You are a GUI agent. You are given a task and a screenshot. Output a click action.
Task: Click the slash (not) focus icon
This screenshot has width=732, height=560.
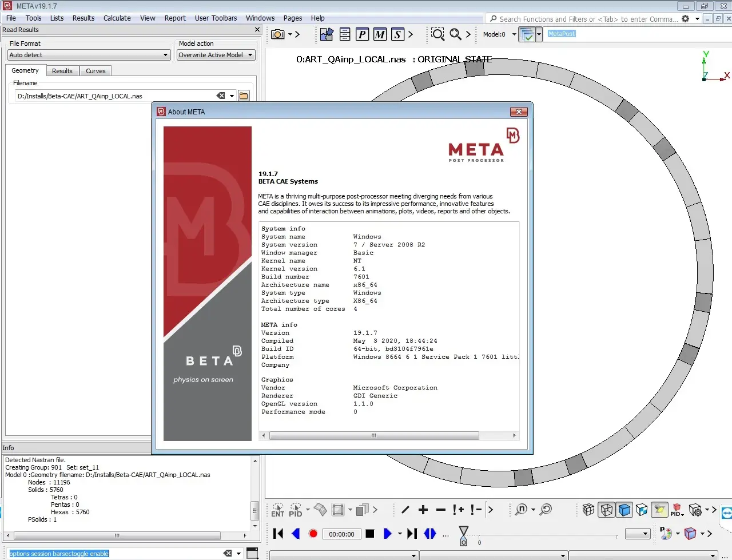(405, 510)
